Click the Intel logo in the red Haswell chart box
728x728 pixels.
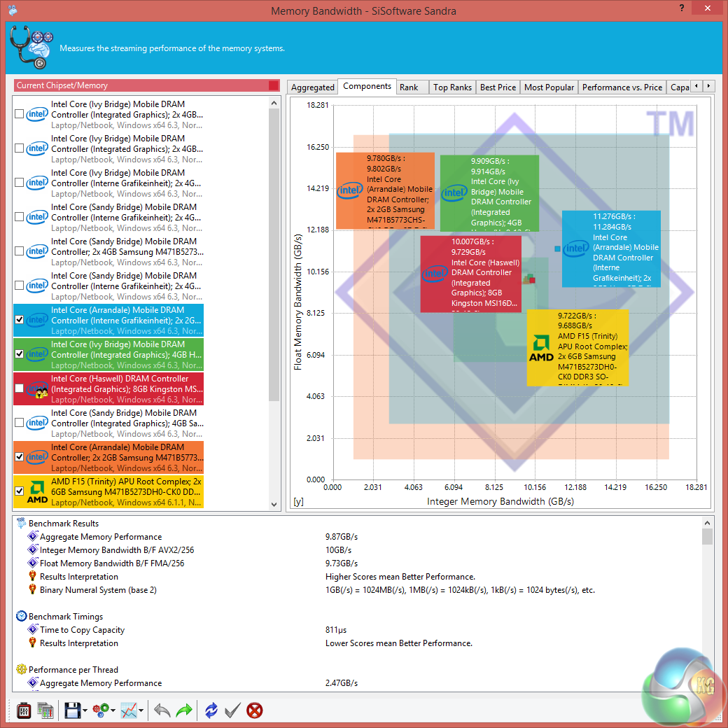(435, 274)
